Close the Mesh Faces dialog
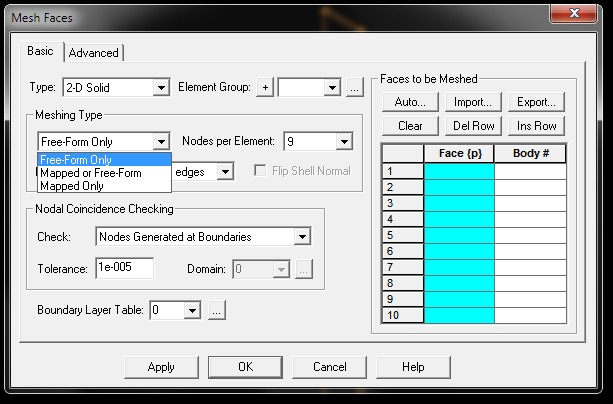Image resolution: width=613 pixels, height=404 pixels. coord(574,14)
